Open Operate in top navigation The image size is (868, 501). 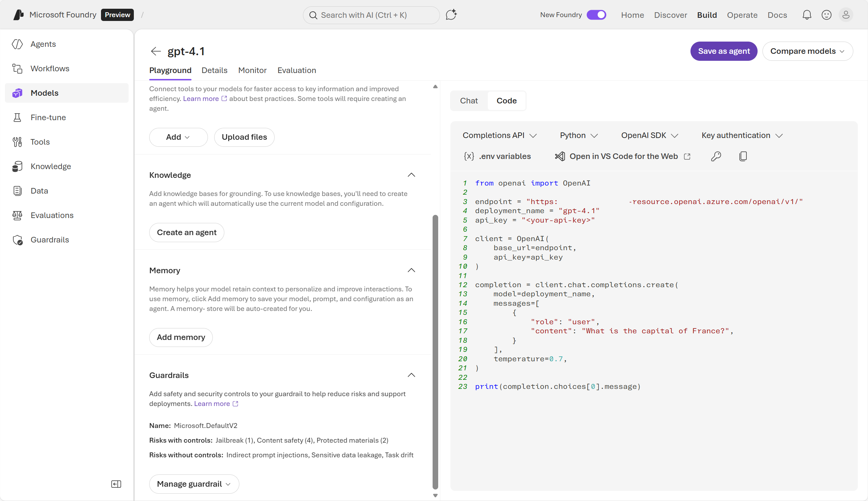742,15
